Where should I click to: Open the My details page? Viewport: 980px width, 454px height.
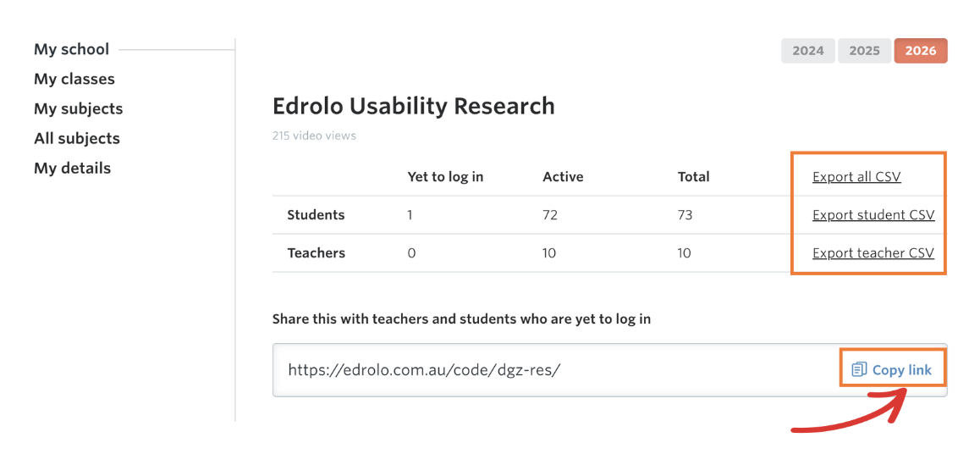pos(72,168)
